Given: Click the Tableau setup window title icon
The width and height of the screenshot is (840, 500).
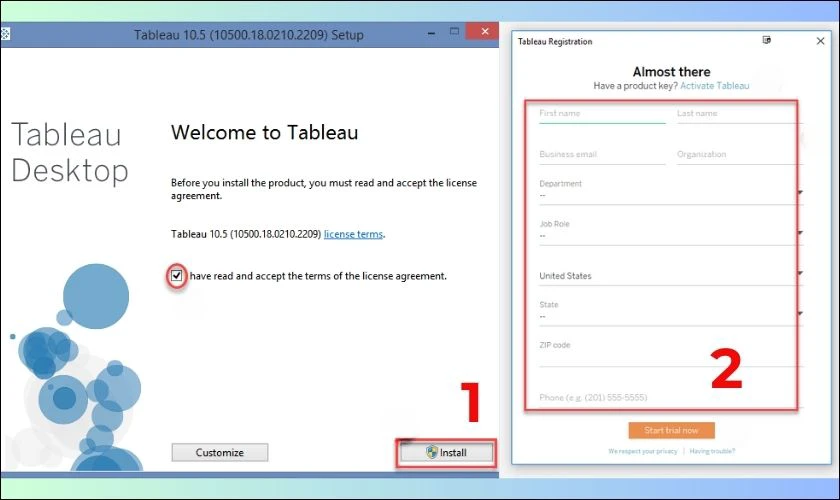Looking at the screenshot, I should tap(5, 34).
